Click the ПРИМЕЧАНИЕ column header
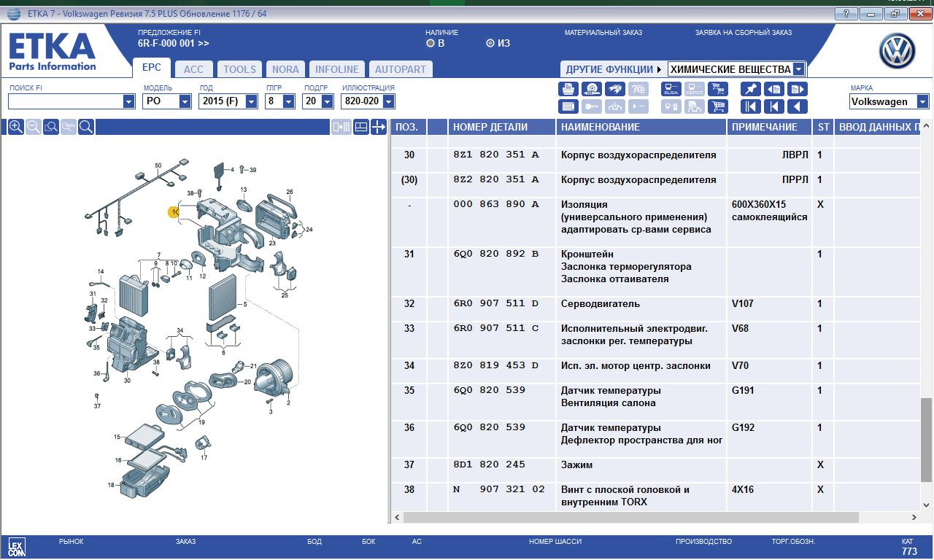The height and width of the screenshot is (560, 934). pyautogui.click(x=768, y=127)
